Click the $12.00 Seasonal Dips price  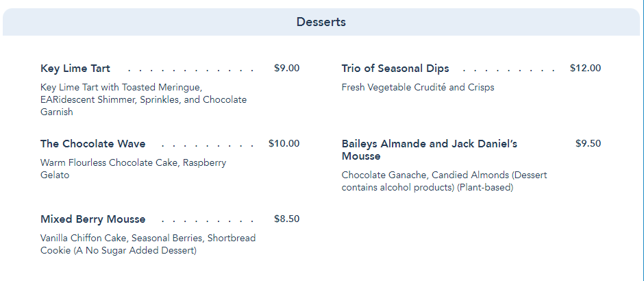pyautogui.click(x=585, y=69)
